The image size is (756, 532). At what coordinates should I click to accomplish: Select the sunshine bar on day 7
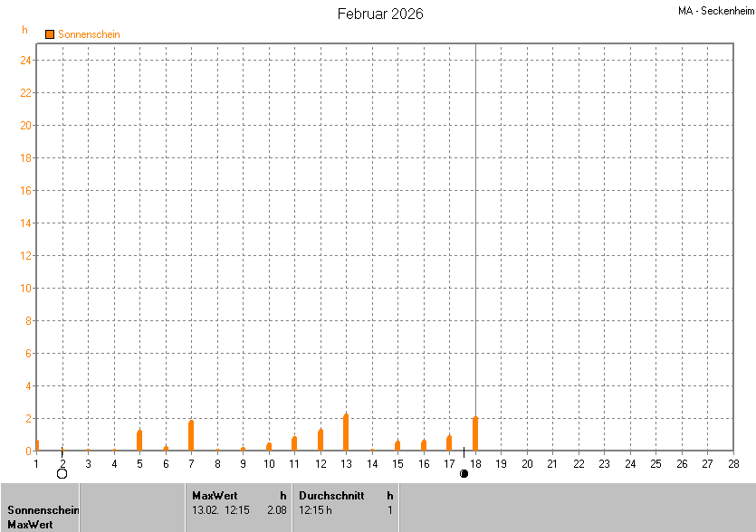(x=191, y=435)
